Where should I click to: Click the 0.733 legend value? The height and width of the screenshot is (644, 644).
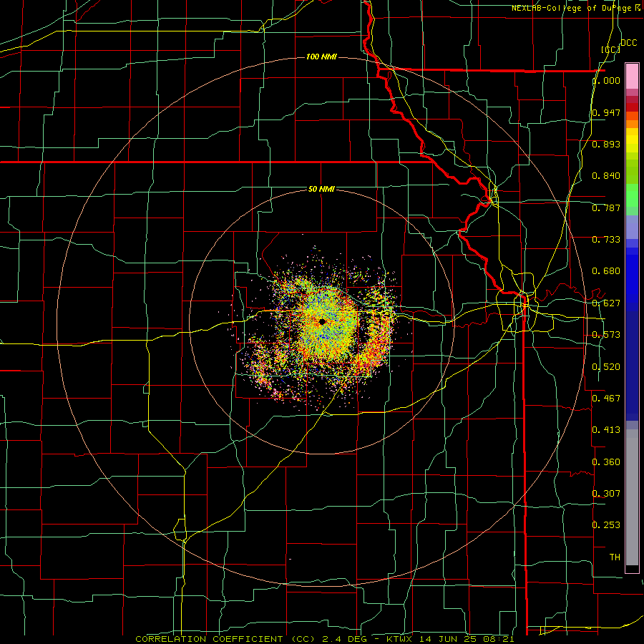click(x=606, y=240)
